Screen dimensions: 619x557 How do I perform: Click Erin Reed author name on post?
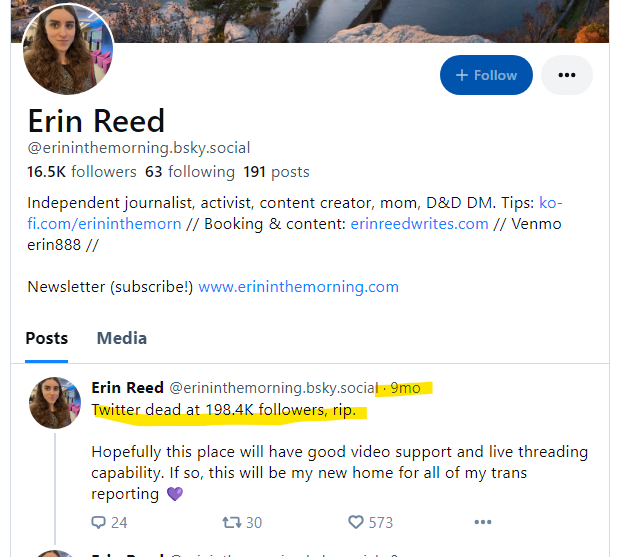pyautogui.click(x=126, y=388)
